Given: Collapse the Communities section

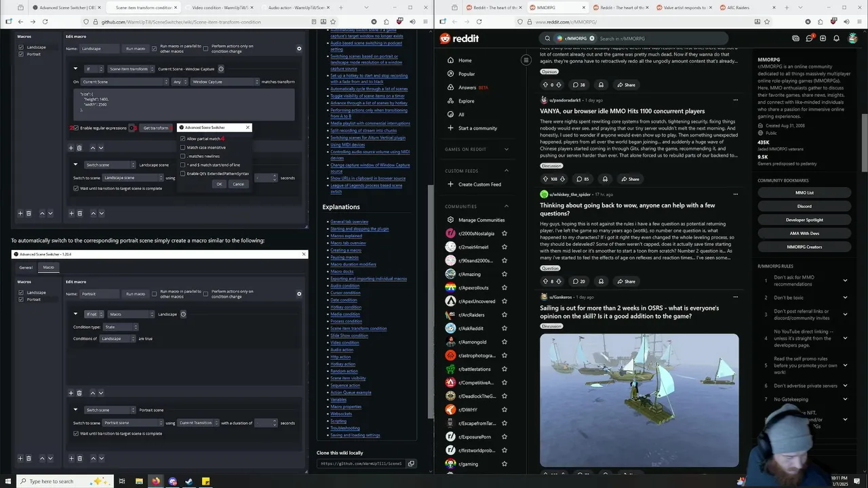Looking at the screenshot, I should (507, 206).
